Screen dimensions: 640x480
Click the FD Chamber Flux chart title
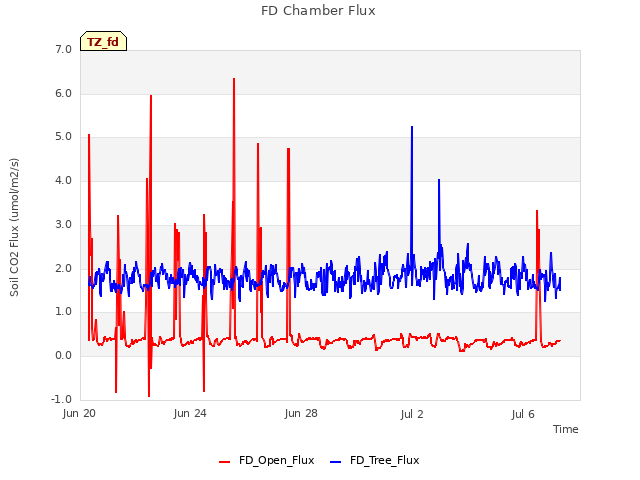tap(318, 11)
